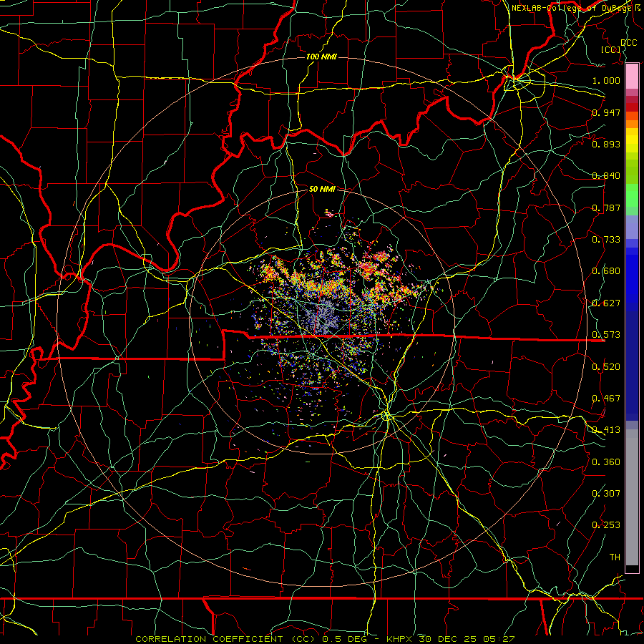The image size is (644, 644).
Task: Click the KHPX station identifier
Action: click(x=401, y=639)
